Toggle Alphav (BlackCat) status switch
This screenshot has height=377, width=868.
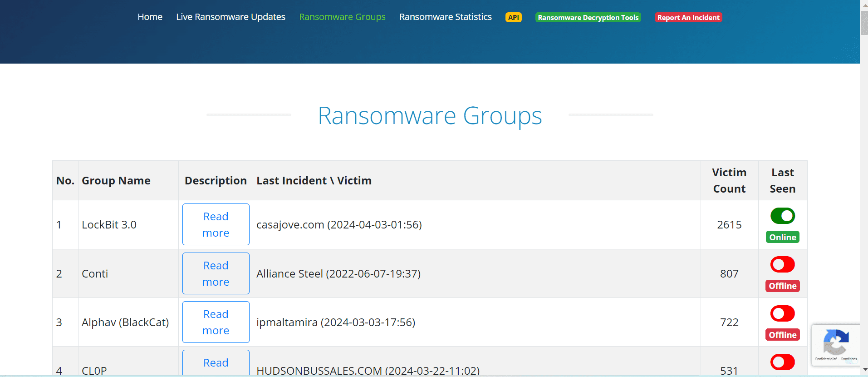pyautogui.click(x=783, y=313)
